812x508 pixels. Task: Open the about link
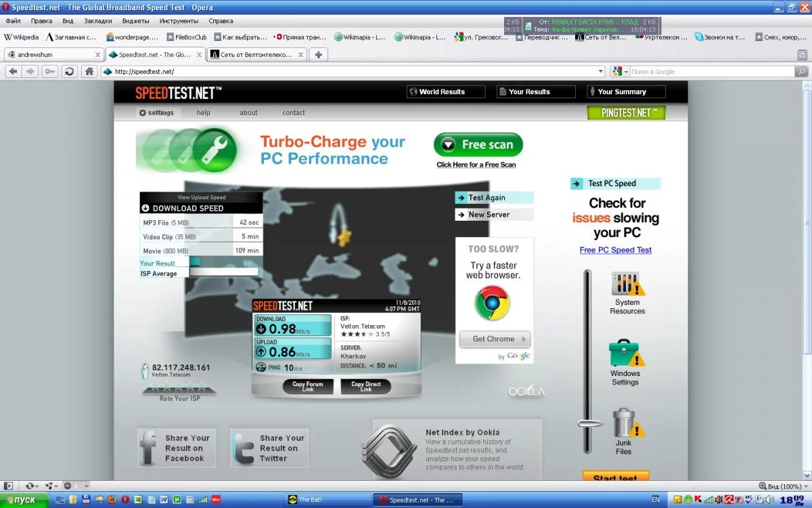pos(248,113)
